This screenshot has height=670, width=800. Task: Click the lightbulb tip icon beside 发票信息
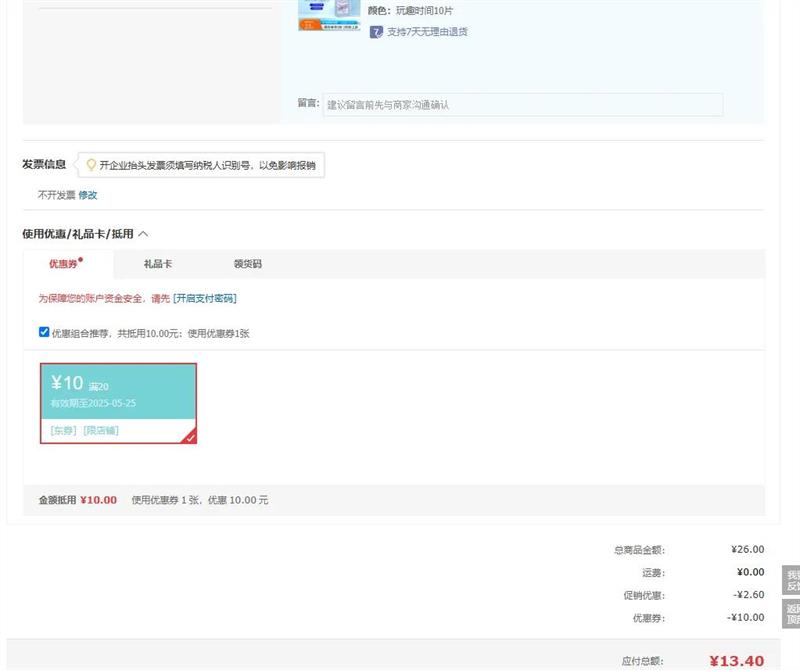point(91,165)
